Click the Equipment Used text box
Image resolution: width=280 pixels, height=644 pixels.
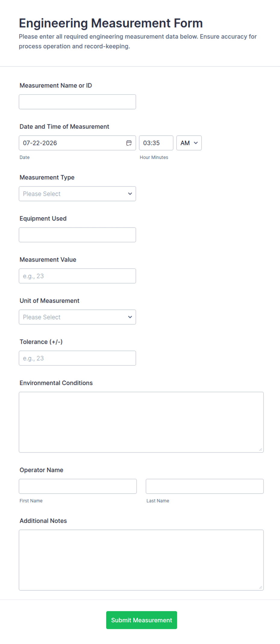[77, 235]
